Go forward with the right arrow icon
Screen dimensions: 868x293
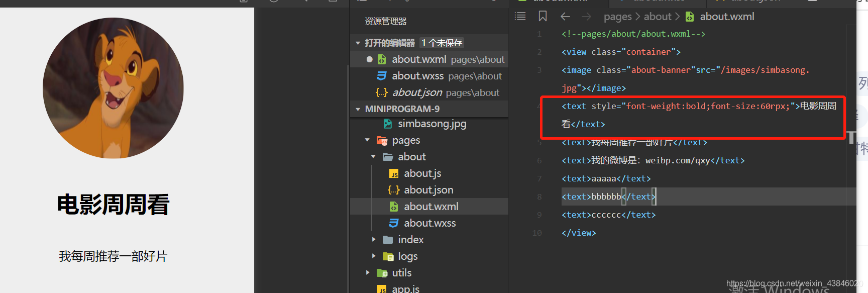586,17
